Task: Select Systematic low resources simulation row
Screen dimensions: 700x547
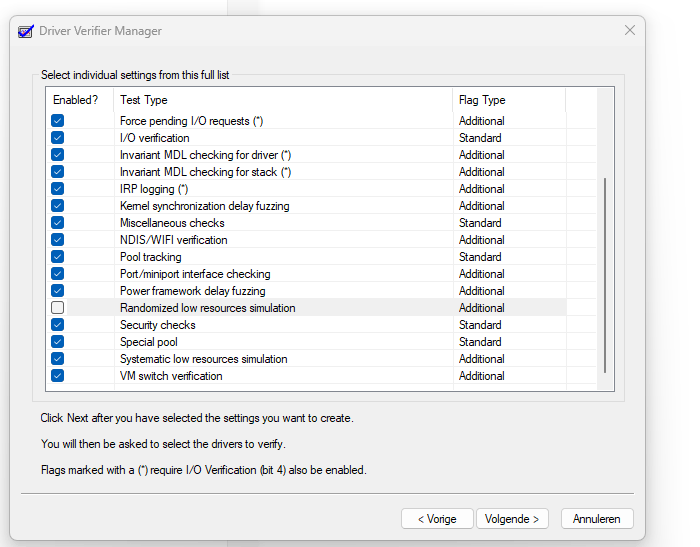Action: tap(203, 359)
